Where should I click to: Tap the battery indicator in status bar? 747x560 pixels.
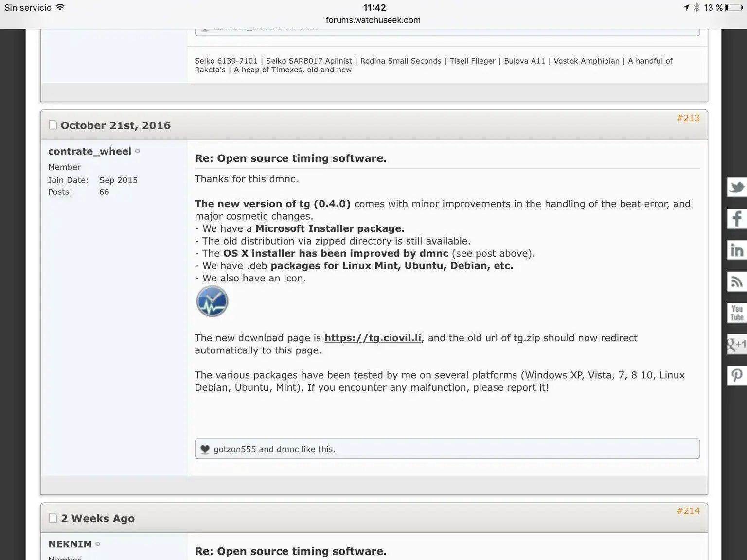pyautogui.click(x=733, y=7)
